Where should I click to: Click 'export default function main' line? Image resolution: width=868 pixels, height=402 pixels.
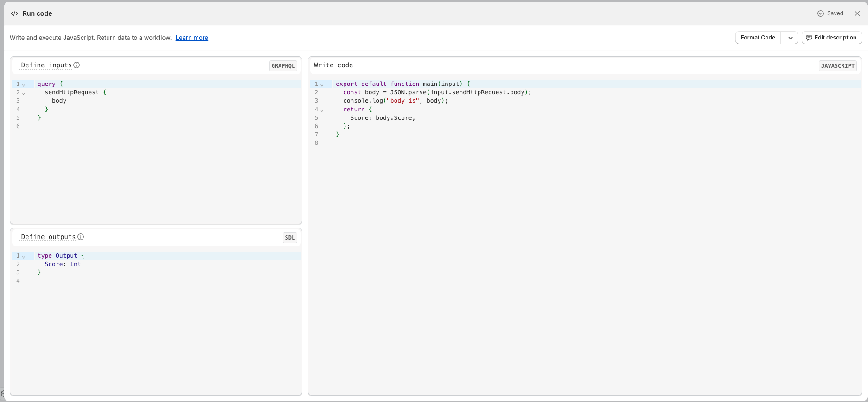point(403,84)
